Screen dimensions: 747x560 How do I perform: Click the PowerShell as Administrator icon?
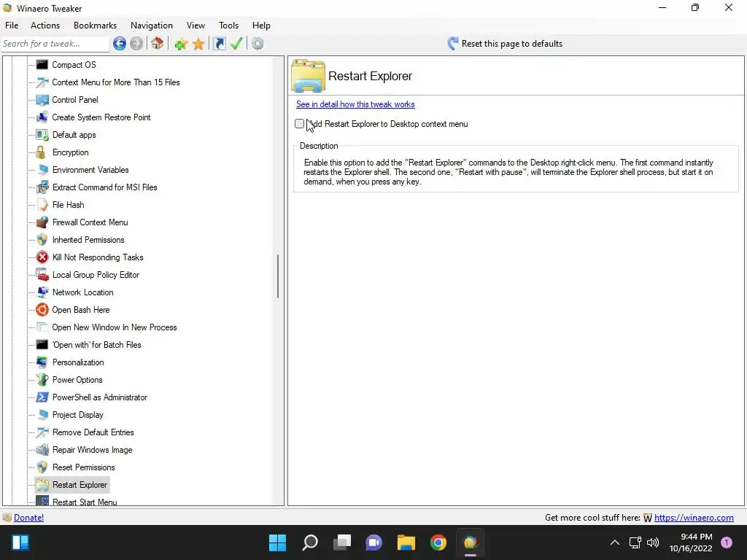click(42, 397)
